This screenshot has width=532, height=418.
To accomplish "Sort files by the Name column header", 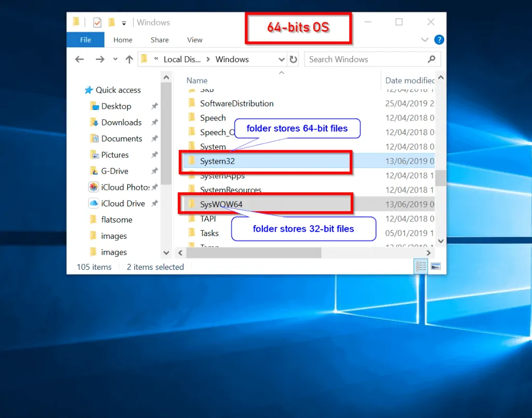I will point(196,80).
